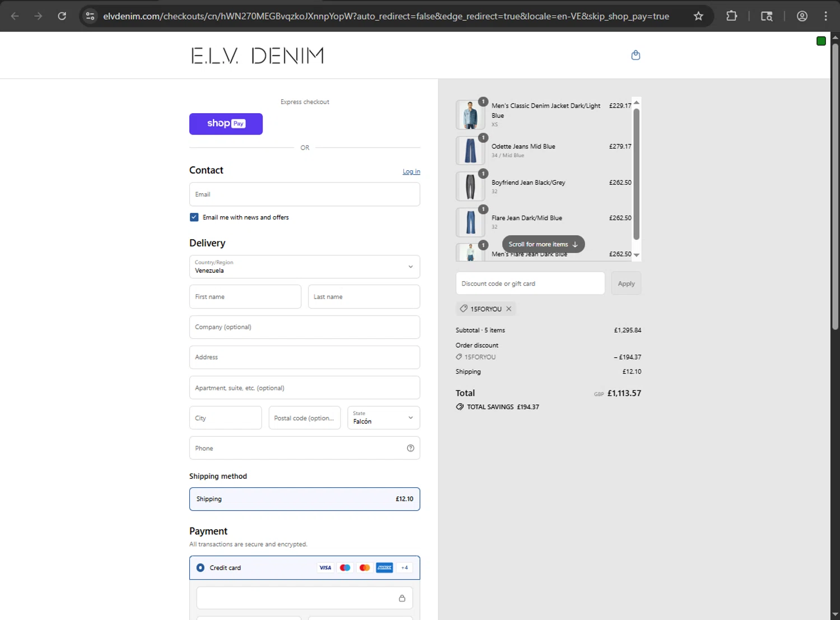Click the Total amount £1,113.57
Viewport: 840px width, 620px height.
coord(624,393)
